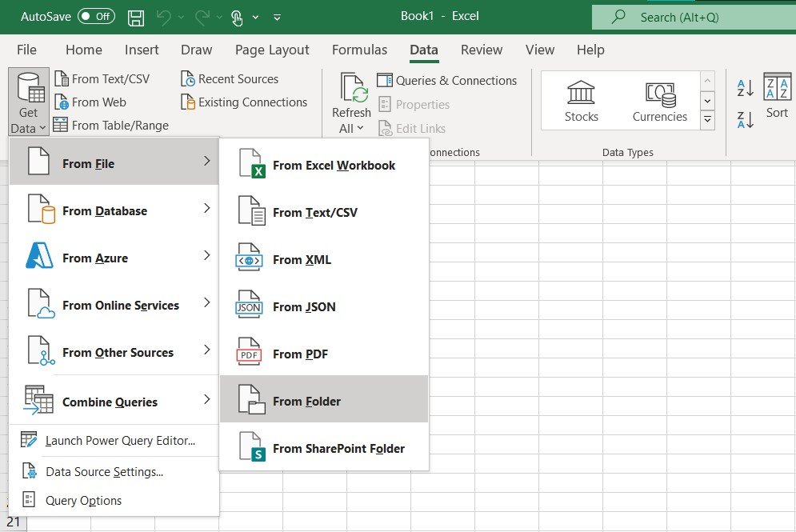This screenshot has height=532, width=796.
Task: Go to the Review tab
Action: [x=482, y=50]
